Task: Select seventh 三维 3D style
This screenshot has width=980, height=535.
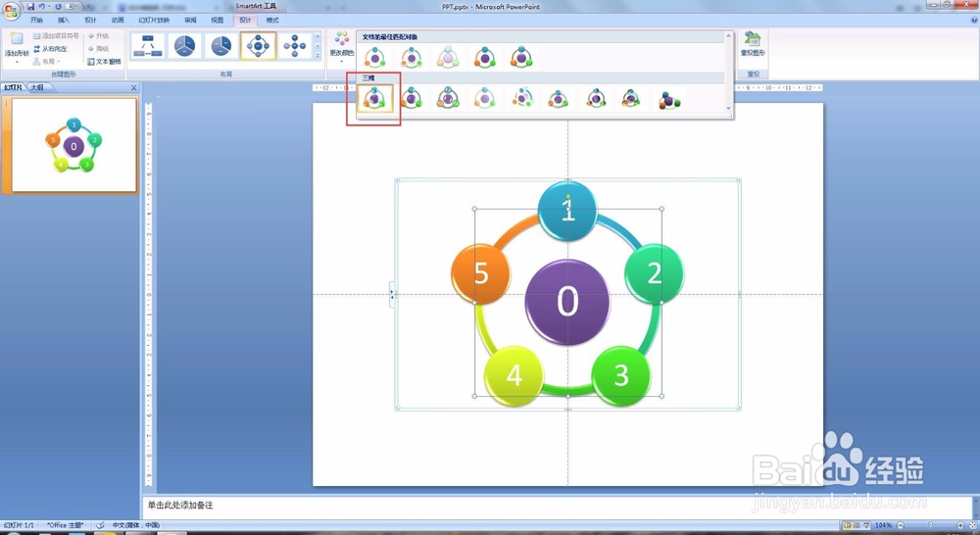Action: point(595,98)
